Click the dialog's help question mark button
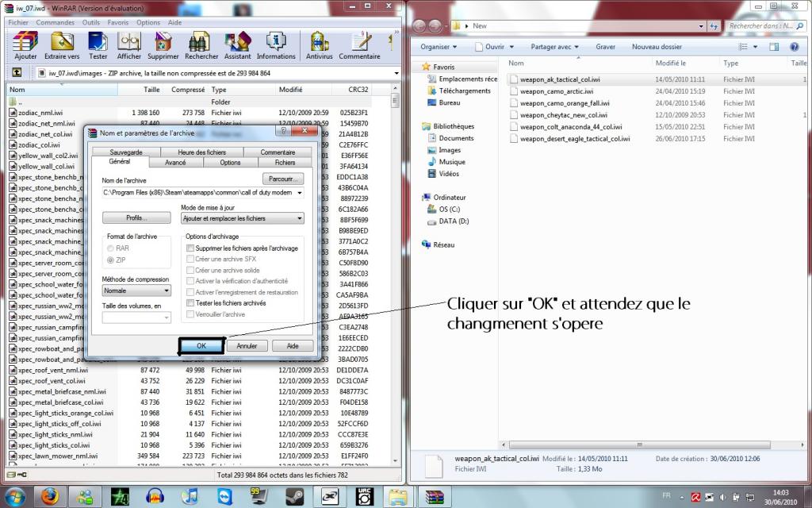812x508 pixels. (283, 131)
